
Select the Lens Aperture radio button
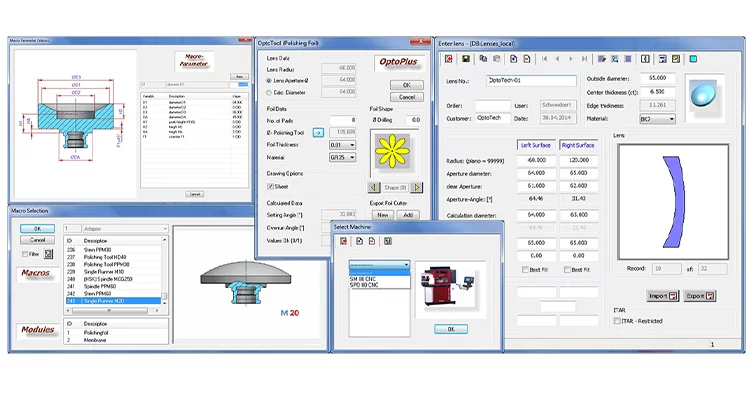pos(269,81)
